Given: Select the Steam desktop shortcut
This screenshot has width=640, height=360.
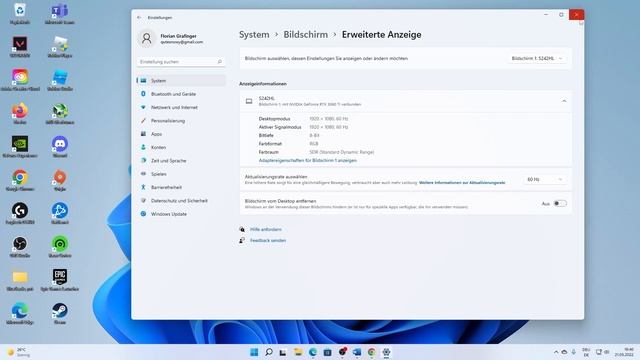Looking at the screenshot, I should coord(60,314).
